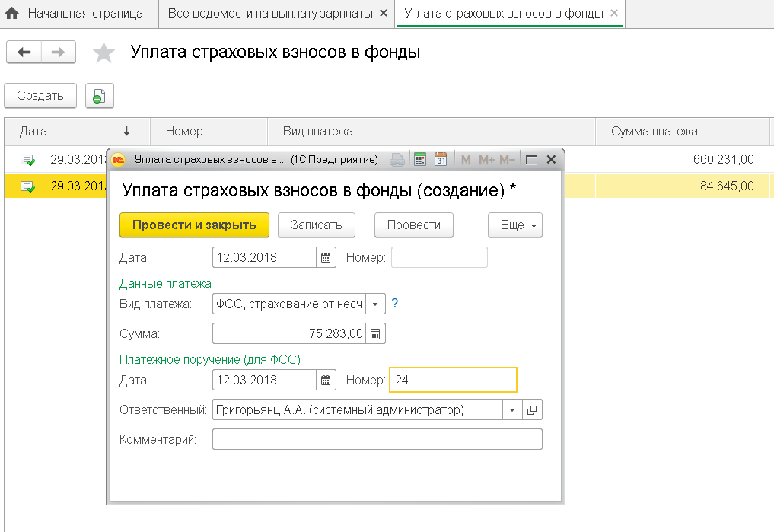Switch to Начальная страница tab
This screenshot has height=532, width=774.
[85, 14]
